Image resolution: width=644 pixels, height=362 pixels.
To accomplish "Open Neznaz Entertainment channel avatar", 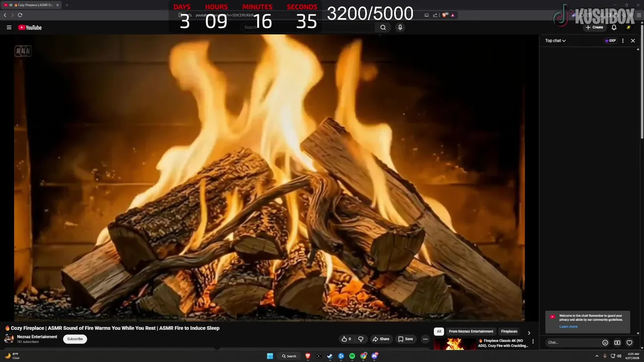I will (9, 339).
